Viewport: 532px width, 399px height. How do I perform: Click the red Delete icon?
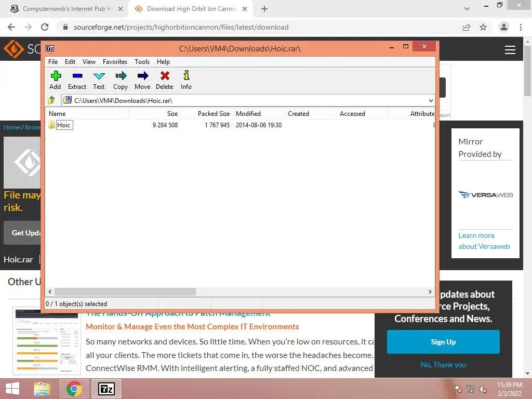click(x=165, y=76)
